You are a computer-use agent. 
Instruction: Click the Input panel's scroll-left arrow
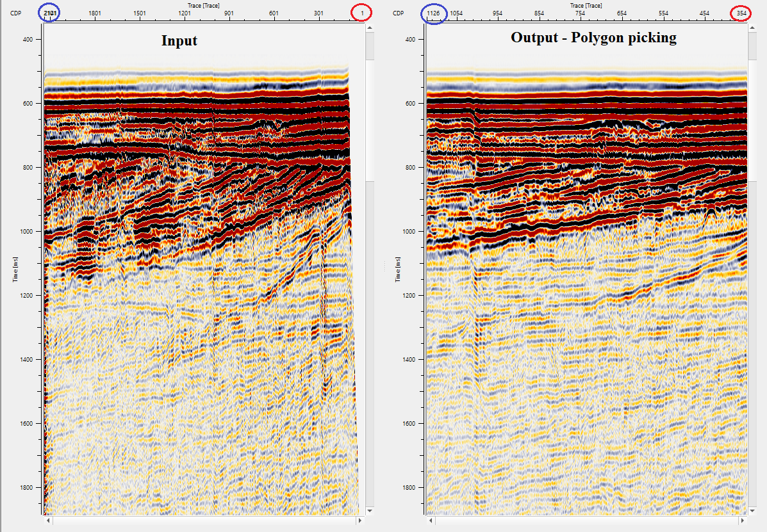tap(48, 522)
